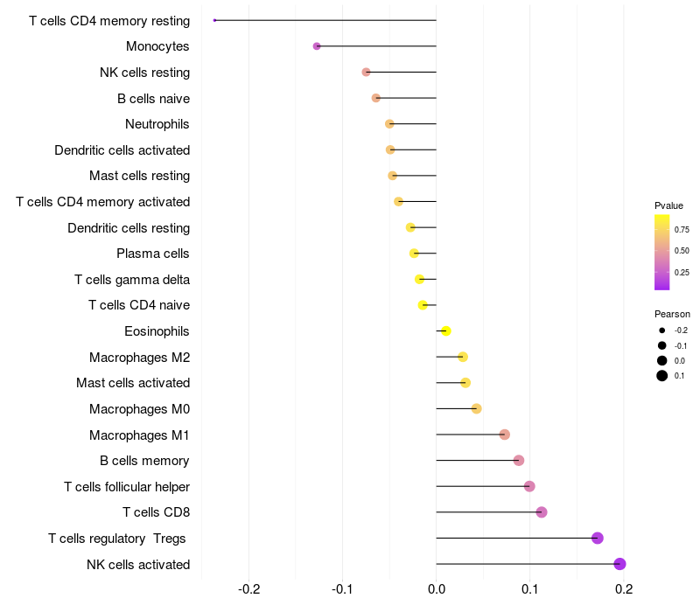Select the T cells regulatory Tregs dot
700x612 pixels.
pos(598,538)
